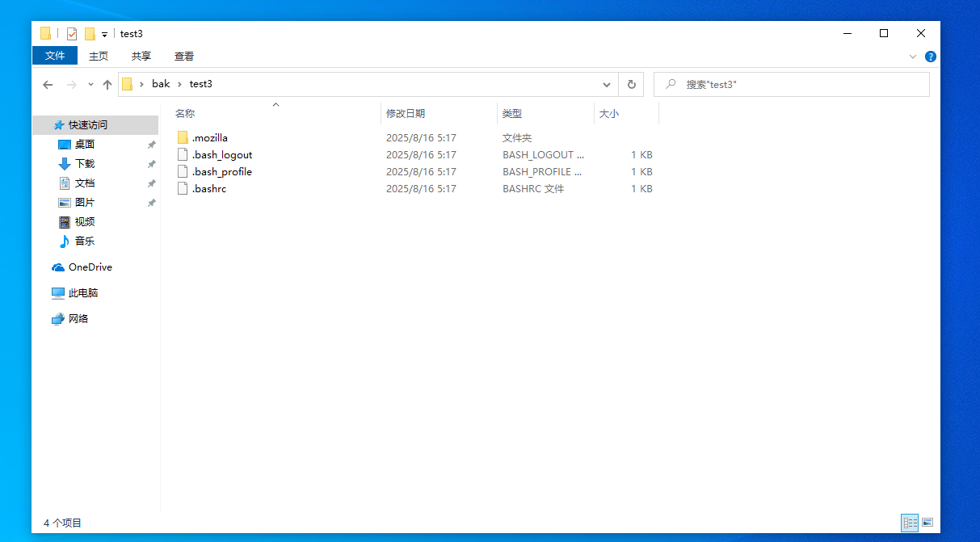Click the folder icon in address bar
Viewport: 980px width, 542px height.
(127, 84)
